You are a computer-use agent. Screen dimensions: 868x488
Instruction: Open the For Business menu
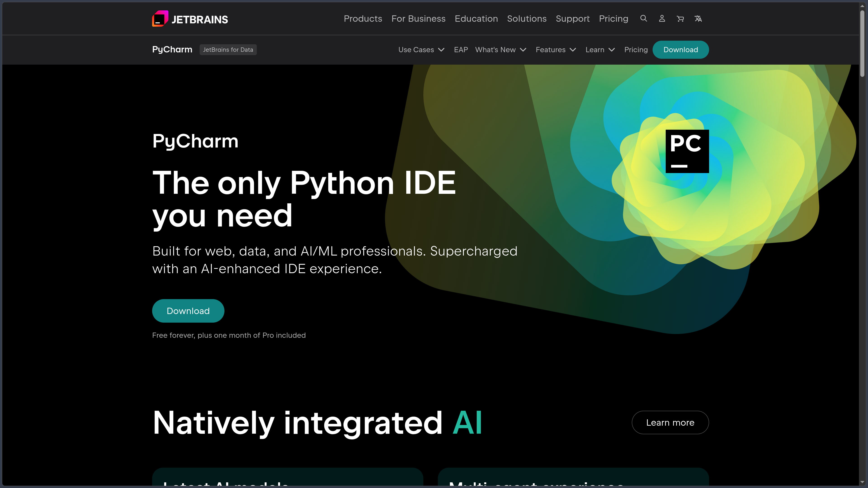click(418, 19)
